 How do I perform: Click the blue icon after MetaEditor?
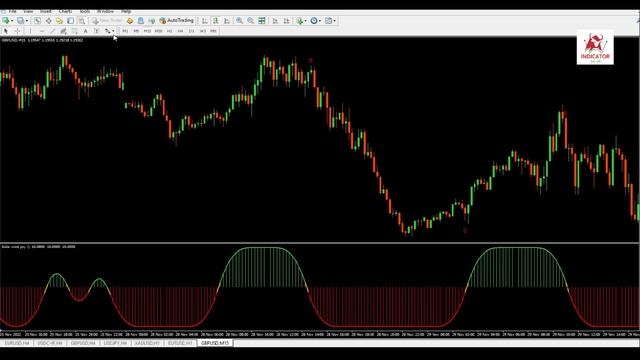point(141,20)
